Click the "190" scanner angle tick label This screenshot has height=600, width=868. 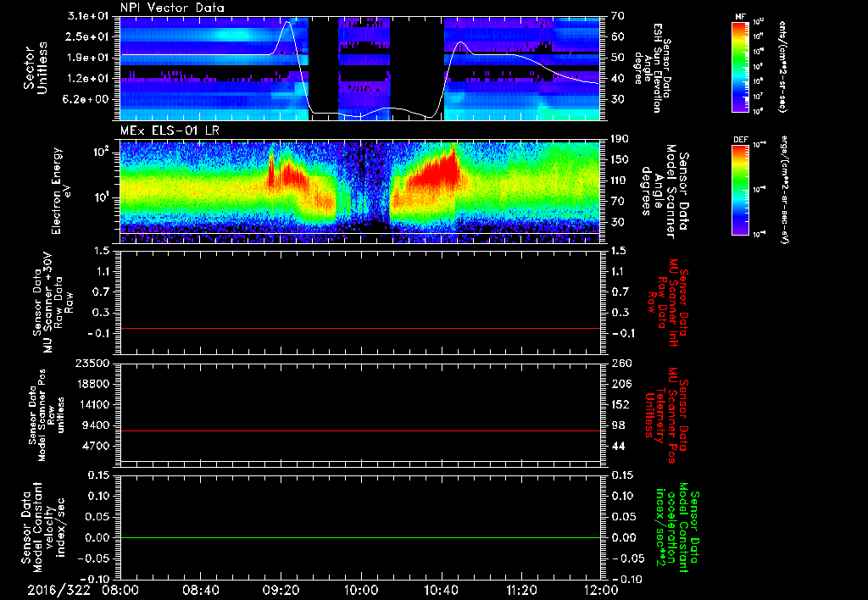coord(620,139)
